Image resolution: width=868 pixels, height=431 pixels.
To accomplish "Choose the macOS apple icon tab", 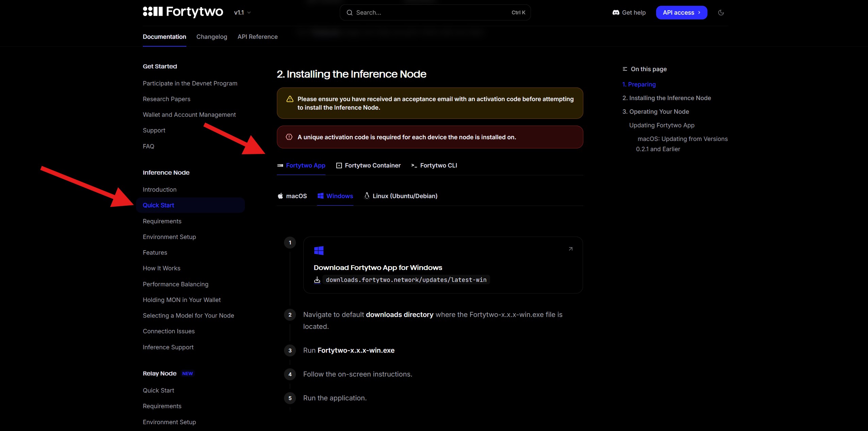I will point(280,196).
